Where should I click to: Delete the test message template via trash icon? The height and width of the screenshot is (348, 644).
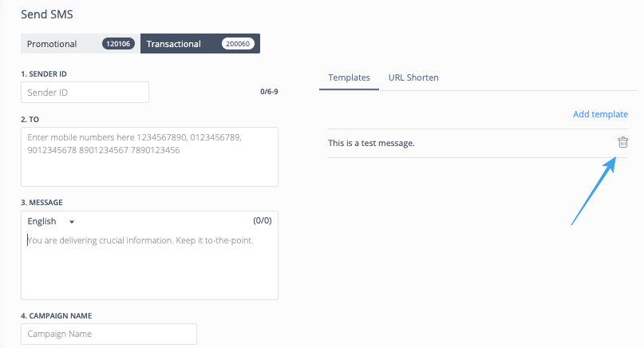(x=622, y=142)
